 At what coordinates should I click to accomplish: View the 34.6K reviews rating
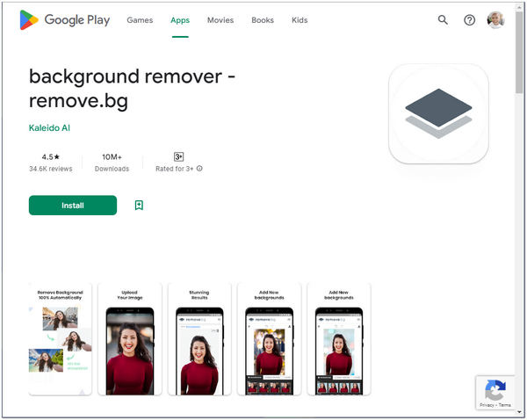click(x=50, y=163)
